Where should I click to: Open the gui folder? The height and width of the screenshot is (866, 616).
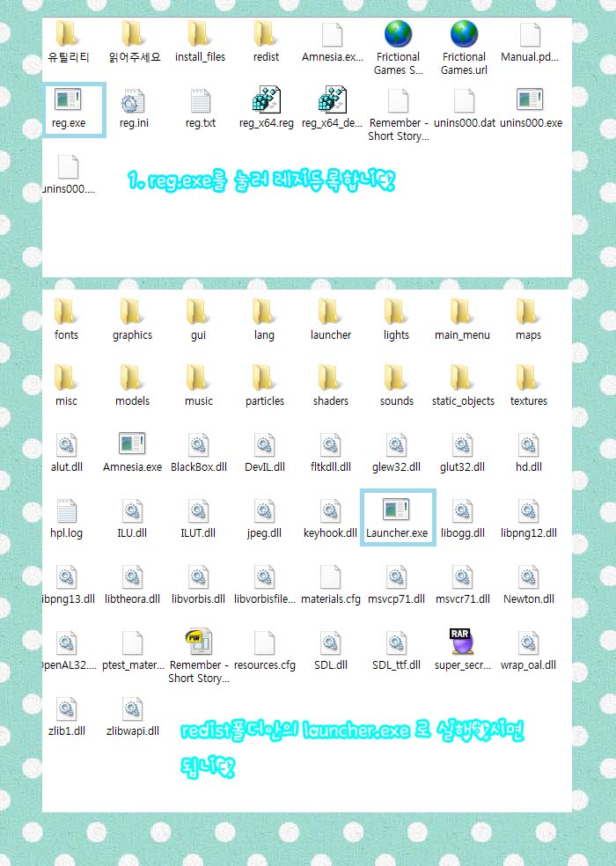click(x=198, y=312)
